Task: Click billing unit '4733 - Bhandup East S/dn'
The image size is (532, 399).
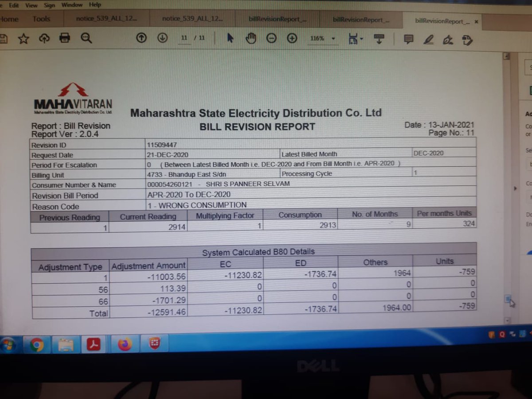Action: point(187,174)
